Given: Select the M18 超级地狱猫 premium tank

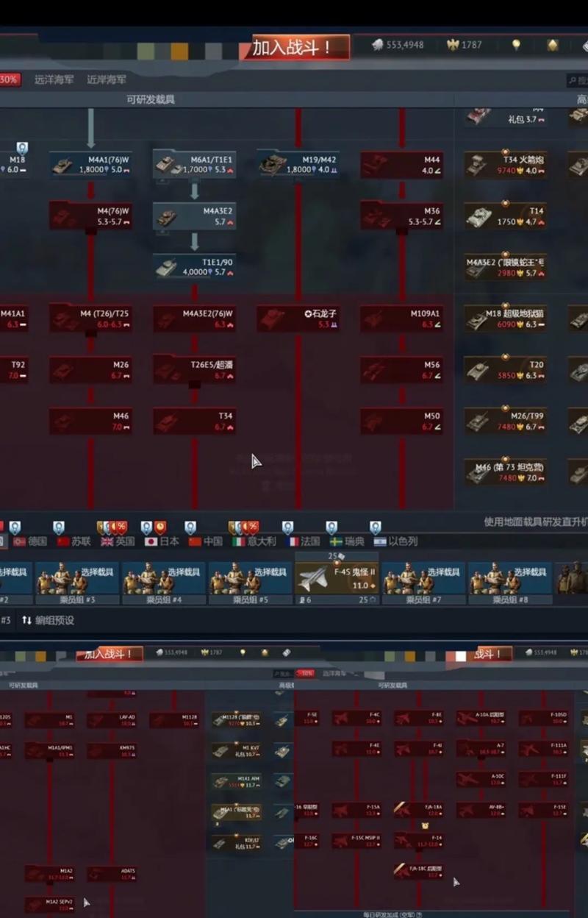Looking at the screenshot, I should coord(505,319).
